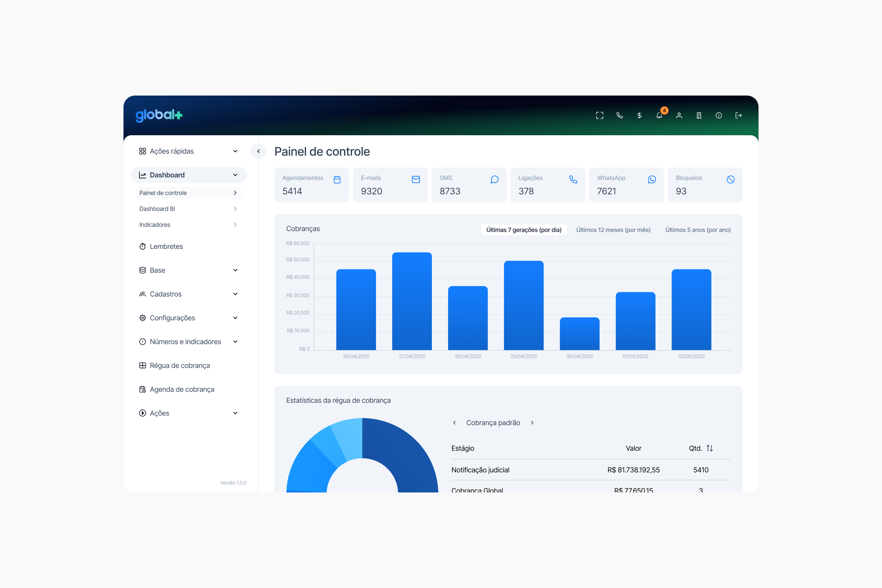Collapse the sidebar with arrow button

coord(258,151)
